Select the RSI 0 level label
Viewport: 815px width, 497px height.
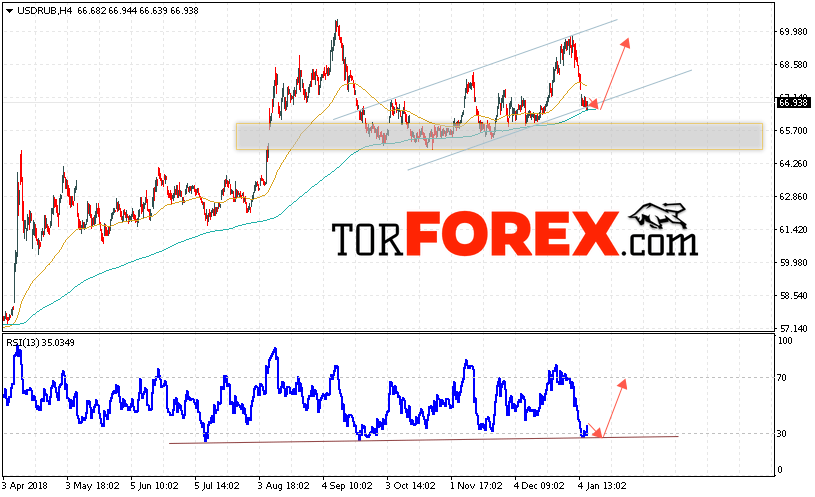pos(780,470)
